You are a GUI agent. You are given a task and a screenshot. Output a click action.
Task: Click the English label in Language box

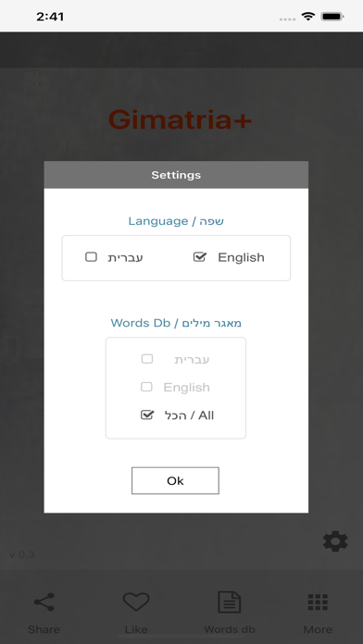tap(241, 257)
